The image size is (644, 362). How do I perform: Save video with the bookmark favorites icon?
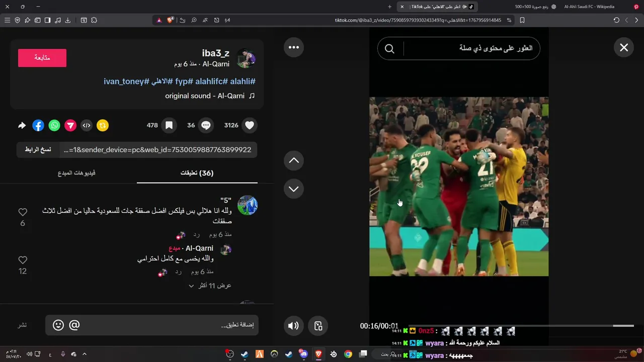point(169,125)
